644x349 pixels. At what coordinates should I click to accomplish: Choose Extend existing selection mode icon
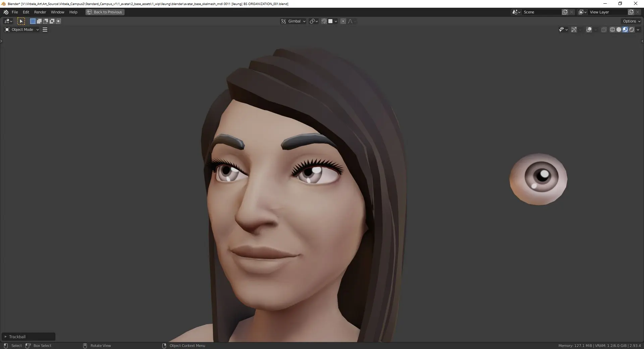coord(39,21)
